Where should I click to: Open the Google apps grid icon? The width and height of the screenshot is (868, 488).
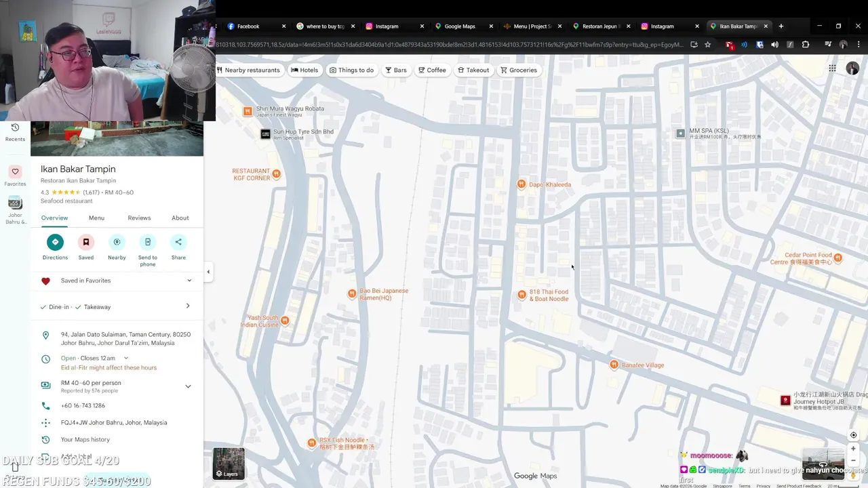click(x=832, y=68)
